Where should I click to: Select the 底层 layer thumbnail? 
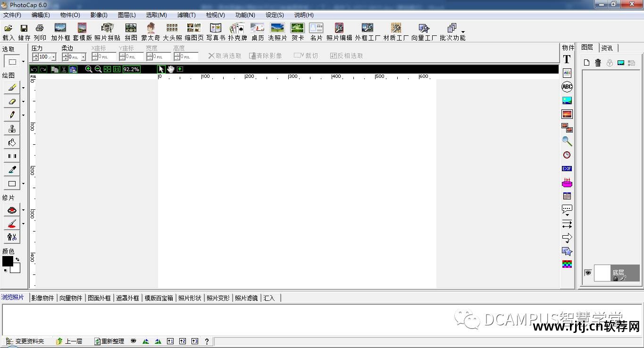602,273
